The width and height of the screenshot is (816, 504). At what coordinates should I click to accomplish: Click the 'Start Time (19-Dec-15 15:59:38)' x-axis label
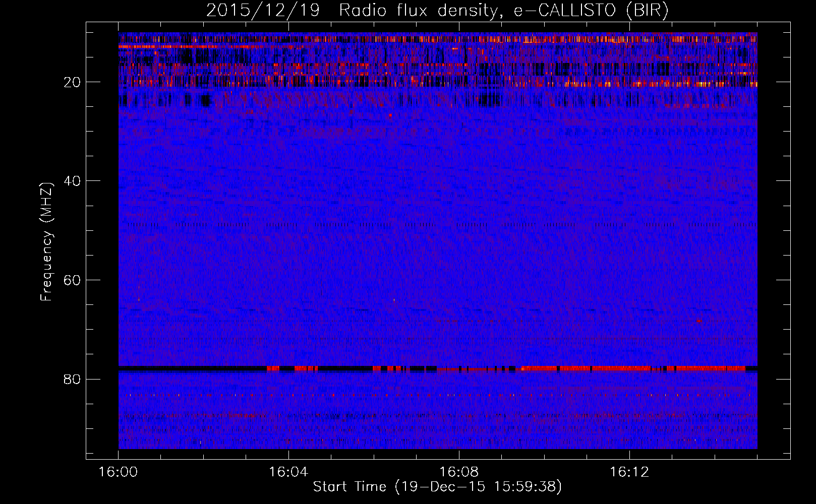[x=437, y=487]
